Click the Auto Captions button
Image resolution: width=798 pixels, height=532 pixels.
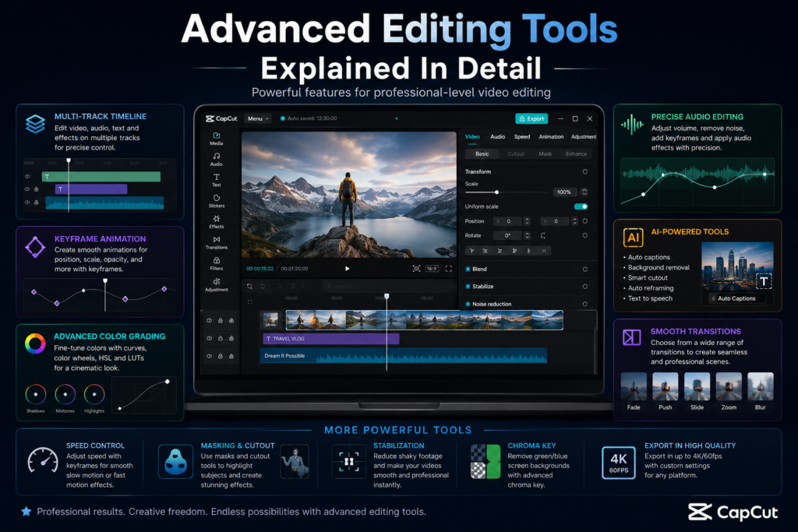pyautogui.click(x=736, y=298)
